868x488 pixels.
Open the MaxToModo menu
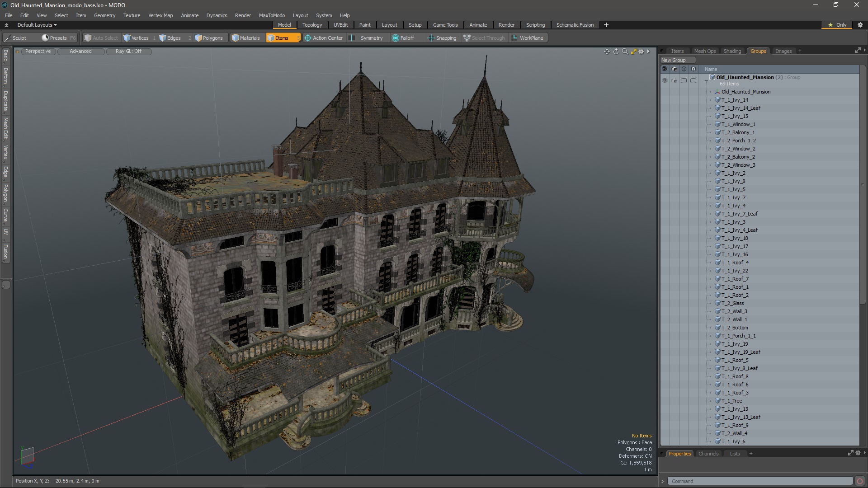tap(272, 15)
